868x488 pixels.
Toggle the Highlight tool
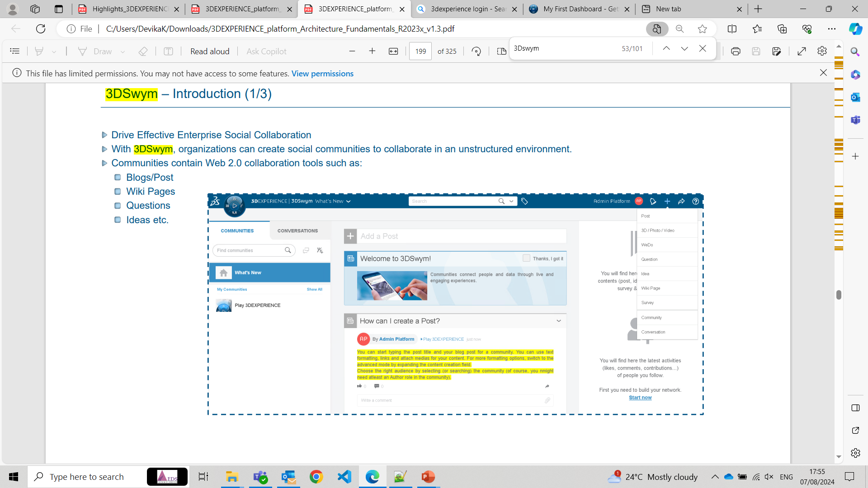(x=39, y=52)
